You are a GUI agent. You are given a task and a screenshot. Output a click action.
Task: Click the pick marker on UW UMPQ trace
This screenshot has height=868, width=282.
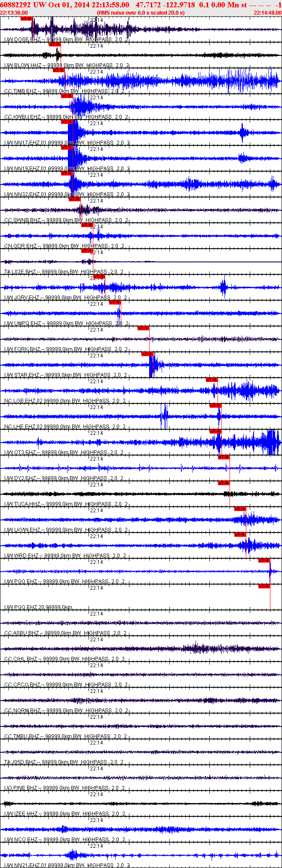tap(115, 302)
